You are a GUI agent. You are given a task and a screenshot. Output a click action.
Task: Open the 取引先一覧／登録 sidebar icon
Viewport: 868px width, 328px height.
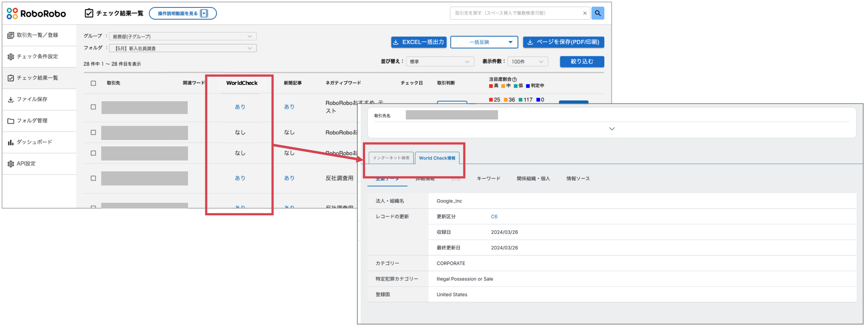click(x=11, y=35)
